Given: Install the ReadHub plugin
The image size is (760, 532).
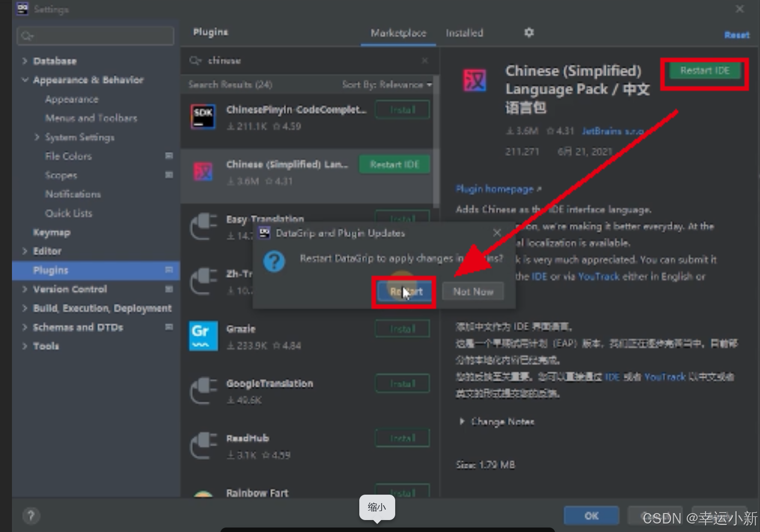Looking at the screenshot, I should tap(403, 438).
